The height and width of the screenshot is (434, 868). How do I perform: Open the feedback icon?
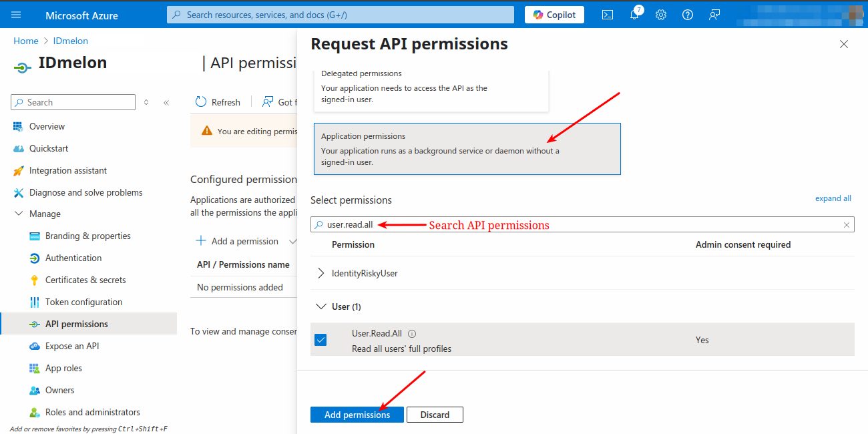[x=714, y=15]
